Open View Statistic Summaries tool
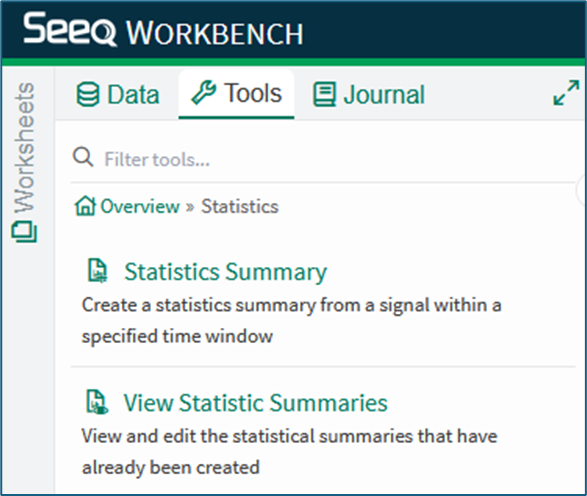587x496 pixels. [255, 403]
